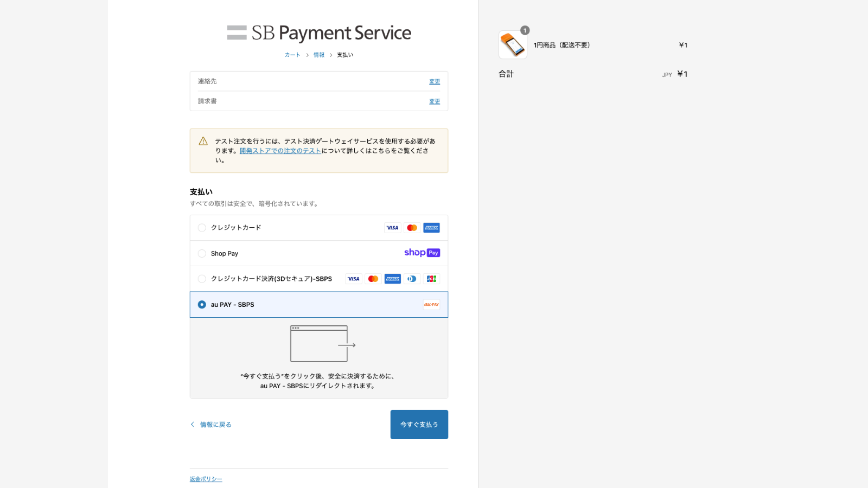This screenshot has height=488, width=868.
Task: Click the Shop Pay label text
Action: coord(225,254)
